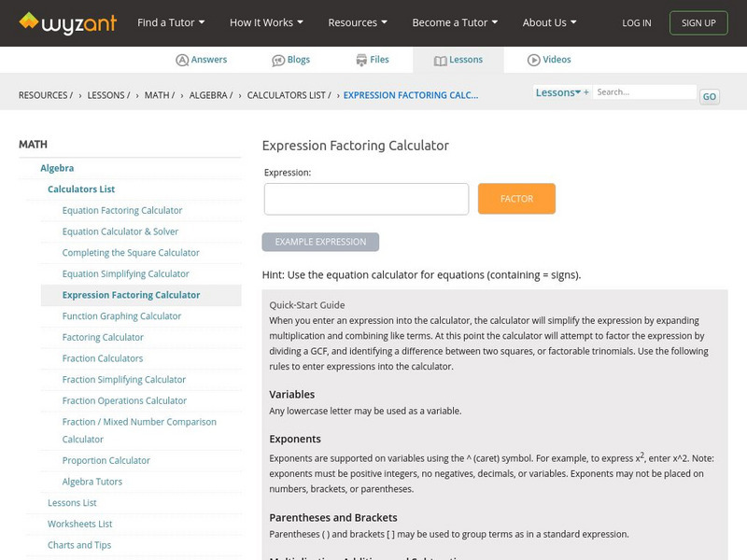Open the Resources dropdown menu
This screenshot has height=560, width=747.
(358, 22)
